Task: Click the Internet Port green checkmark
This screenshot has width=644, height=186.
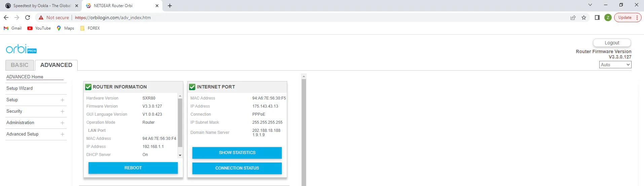Action: tap(192, 87)
